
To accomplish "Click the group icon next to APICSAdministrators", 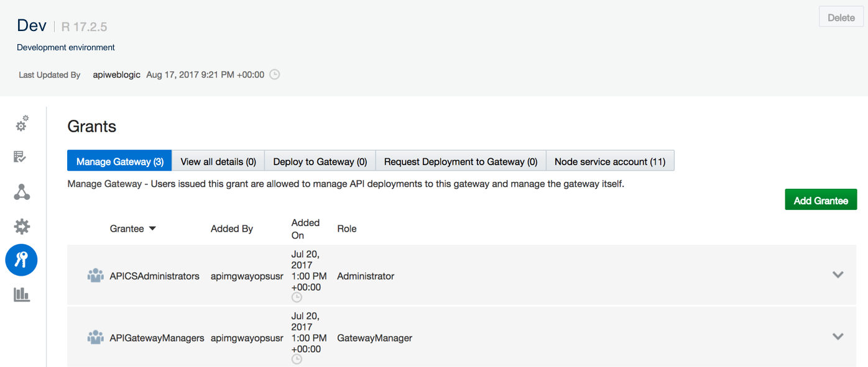I will [95, 276].
